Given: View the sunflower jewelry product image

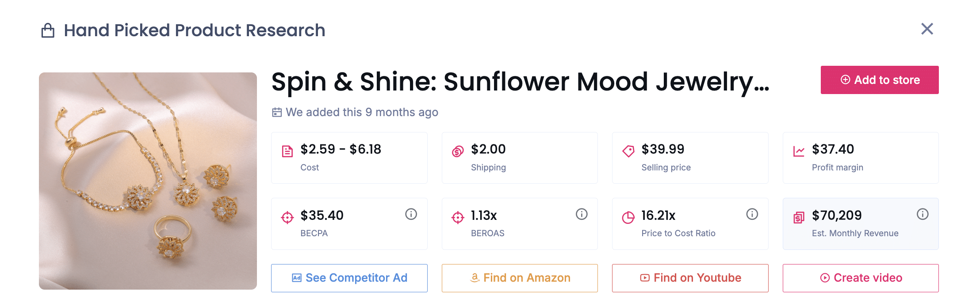Looking at the screenshot, I should pyautogui.click(x=148, y=181).
